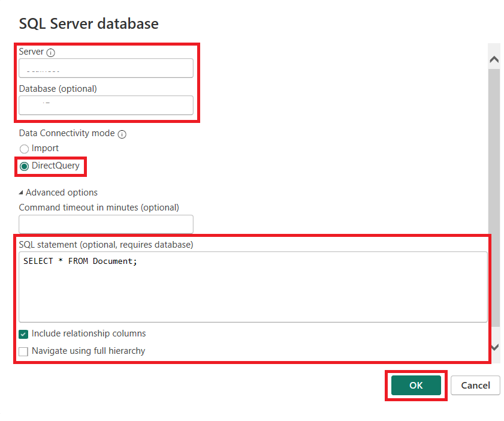504x421 pixels.
Task: Collapse the Advanced options section
Action: point(21,193)
